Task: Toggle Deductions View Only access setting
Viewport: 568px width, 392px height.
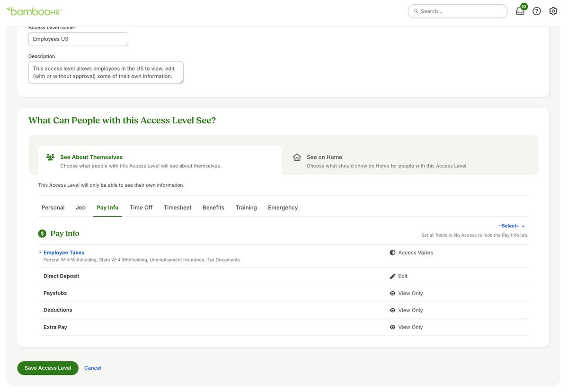Action: [406, 310]
